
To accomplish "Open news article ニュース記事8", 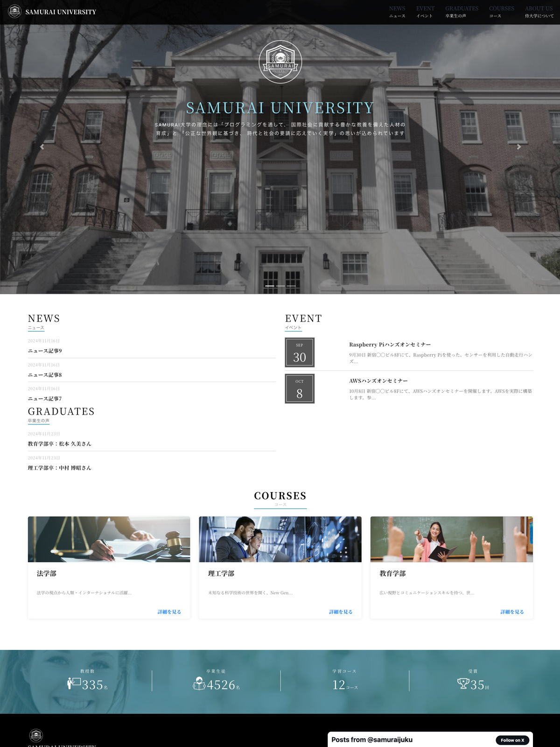I will 45,375.
